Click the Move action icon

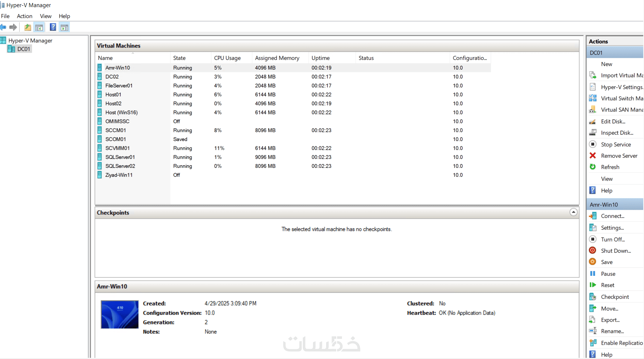[x=593, y=308]
